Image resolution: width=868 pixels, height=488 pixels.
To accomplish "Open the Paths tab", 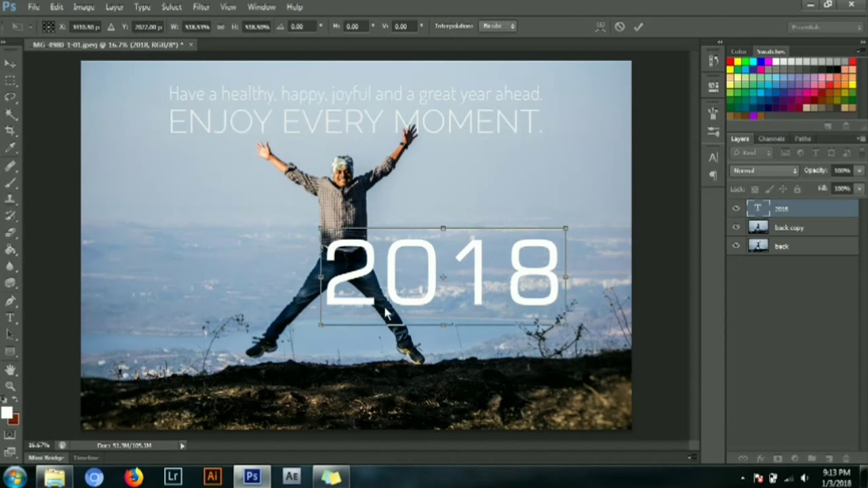I will (x=803, y=139).
